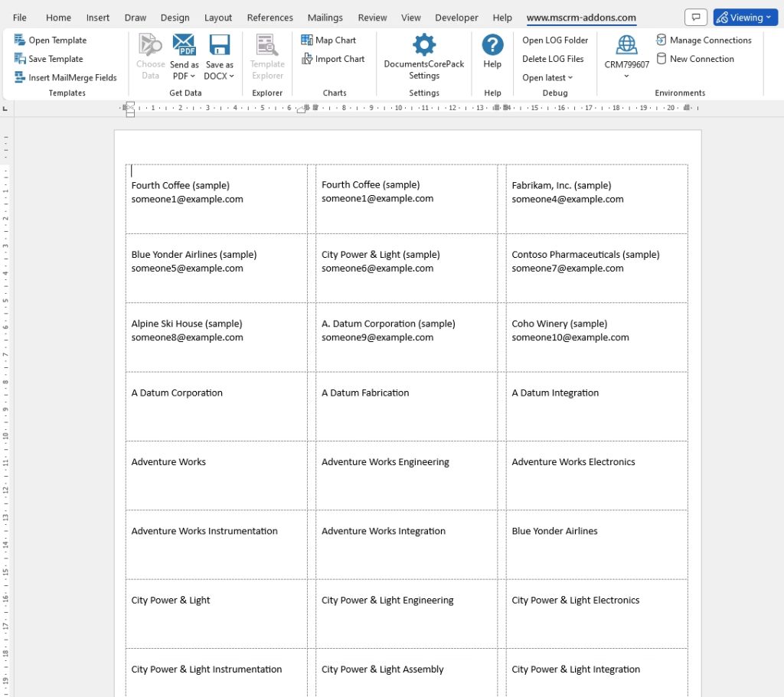Click the Map Chart label

(335, 40)
